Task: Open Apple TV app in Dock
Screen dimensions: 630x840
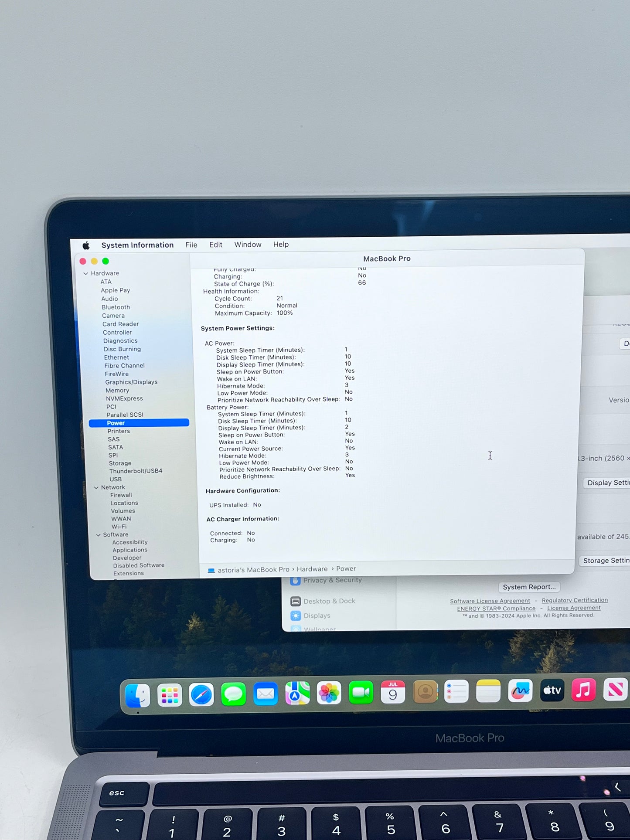Action: (x=552, y=690)
